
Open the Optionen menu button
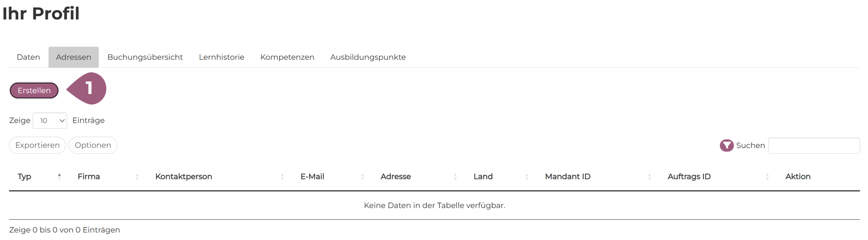pos(93,145)
